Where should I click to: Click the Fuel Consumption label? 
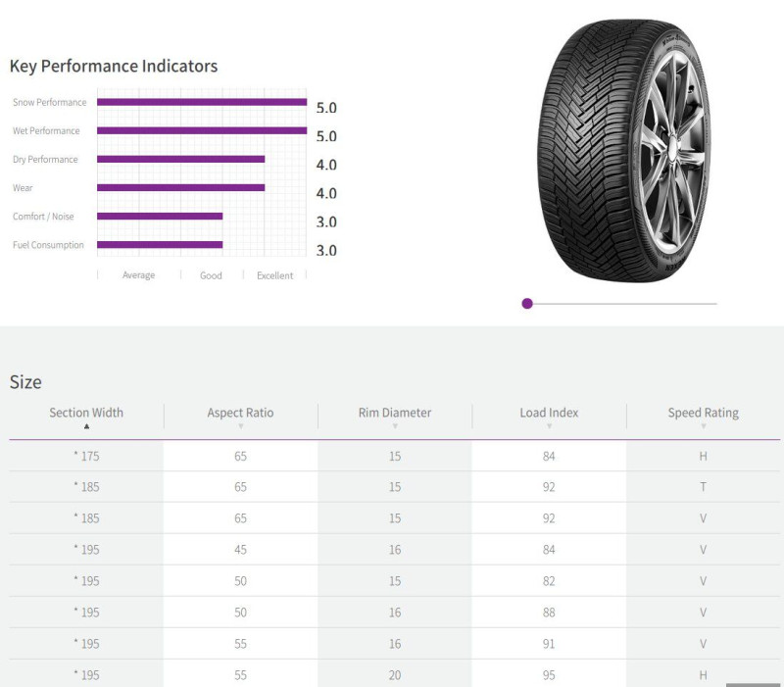coord(48,245)
